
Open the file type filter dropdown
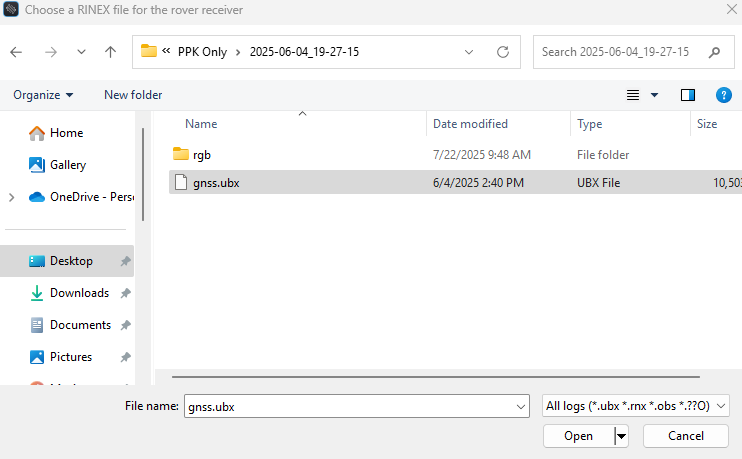[x=635, y=406]
